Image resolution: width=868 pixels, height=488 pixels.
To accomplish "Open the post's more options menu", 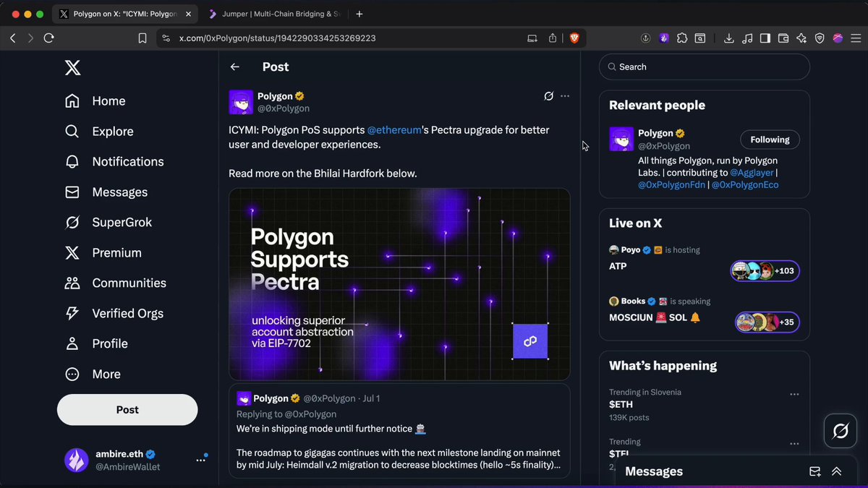I will [565, 96].
